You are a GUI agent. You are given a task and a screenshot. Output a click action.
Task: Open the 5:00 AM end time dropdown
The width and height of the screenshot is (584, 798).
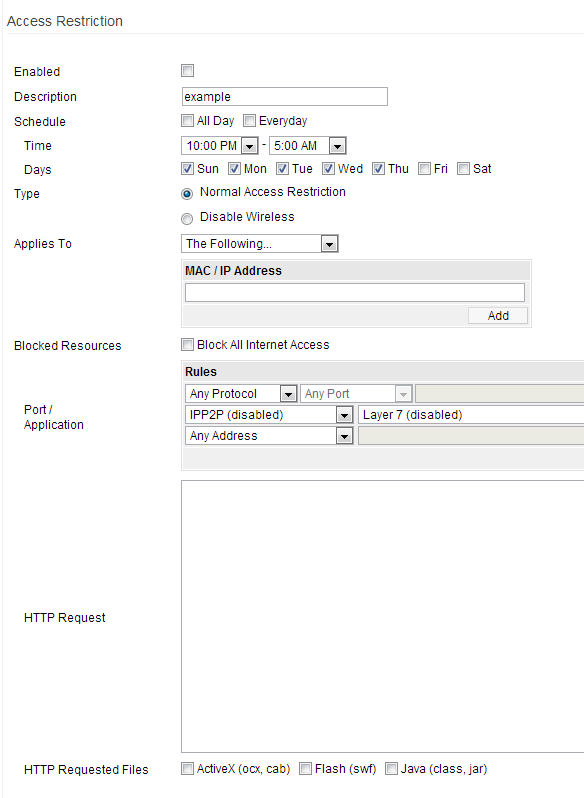(308, 146)
